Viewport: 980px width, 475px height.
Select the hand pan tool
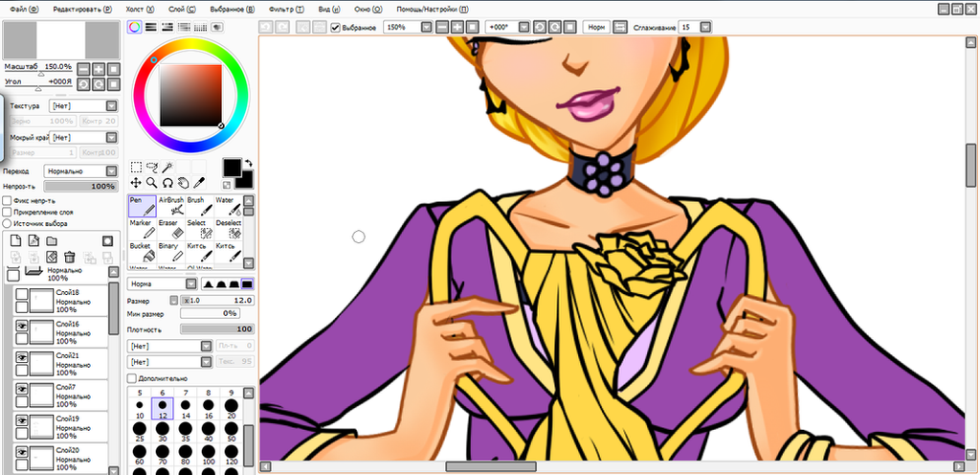pyautogui.click(x=183, y=183)
